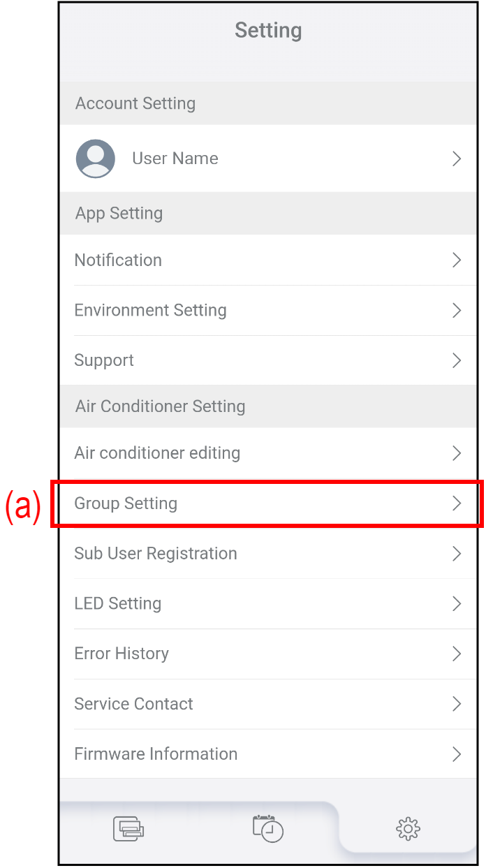Open the Notification settings
This screenshot has width=486, height=868.
pos(118,260)
